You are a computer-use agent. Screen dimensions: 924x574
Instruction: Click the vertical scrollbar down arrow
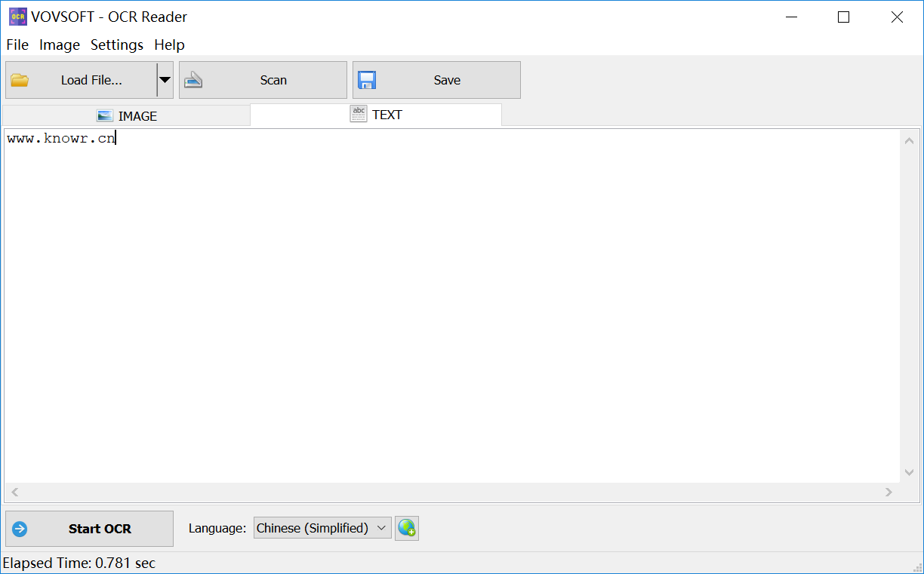[910, 472]
